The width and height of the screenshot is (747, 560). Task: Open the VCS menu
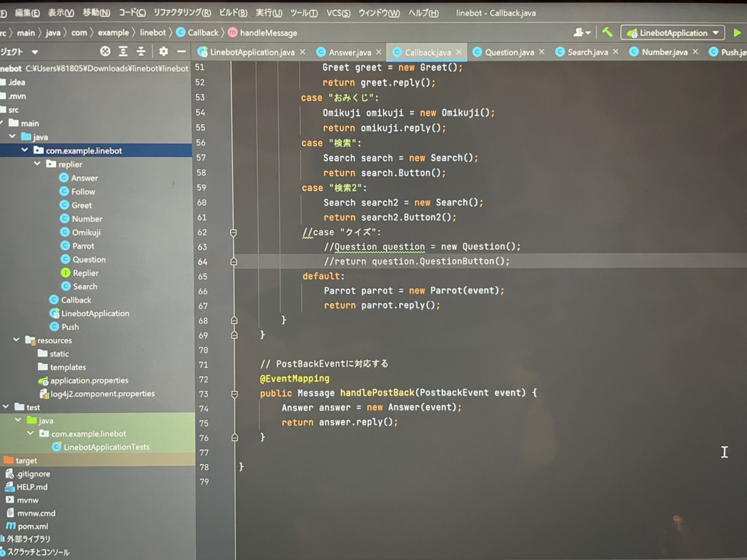(338, 13)
